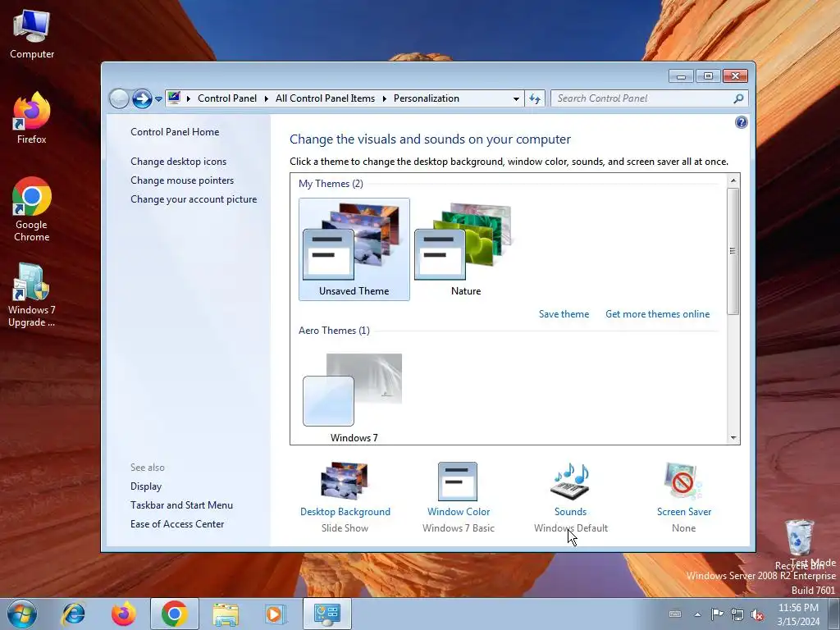Screen dimensions: 840x630
Task: Open the Action Center flag icon
Action: tap(717, 614)
